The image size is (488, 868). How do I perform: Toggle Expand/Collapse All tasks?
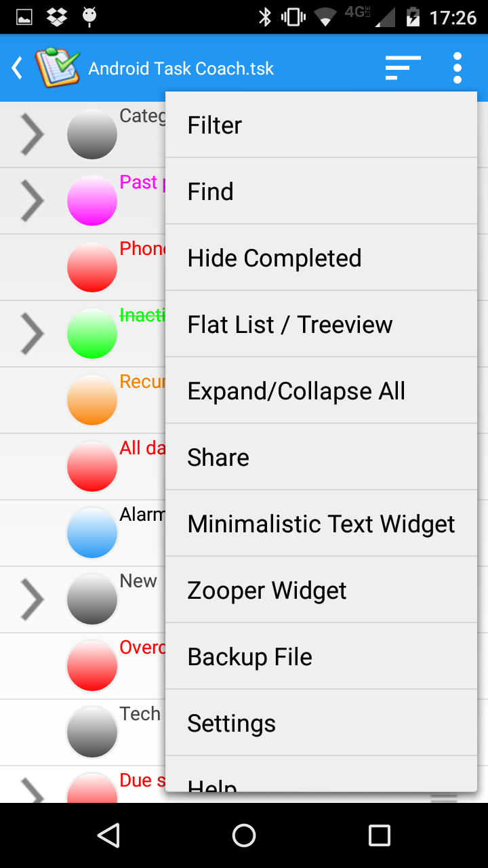pyautogui.click(x=321, y=391)
